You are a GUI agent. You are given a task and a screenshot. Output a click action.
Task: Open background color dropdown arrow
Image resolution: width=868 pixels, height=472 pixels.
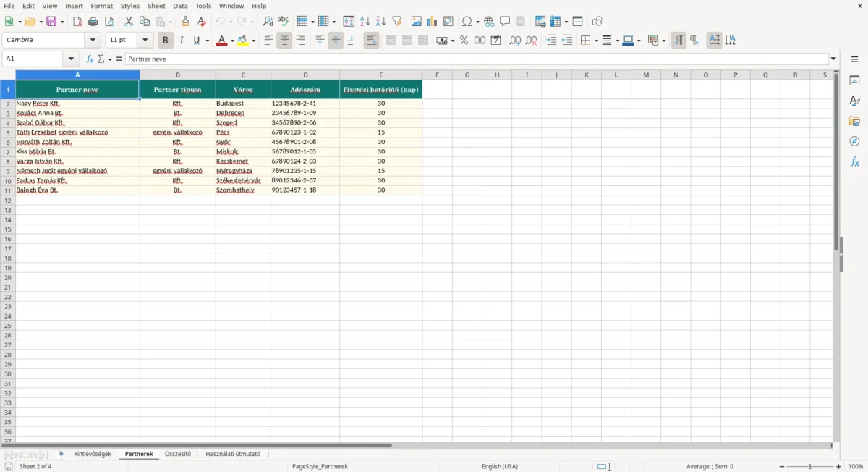(255, 41)
